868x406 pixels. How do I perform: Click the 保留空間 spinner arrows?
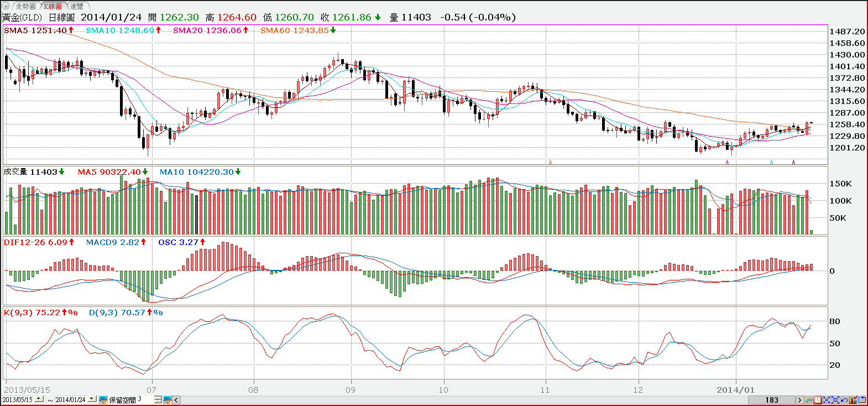point(158,400)
